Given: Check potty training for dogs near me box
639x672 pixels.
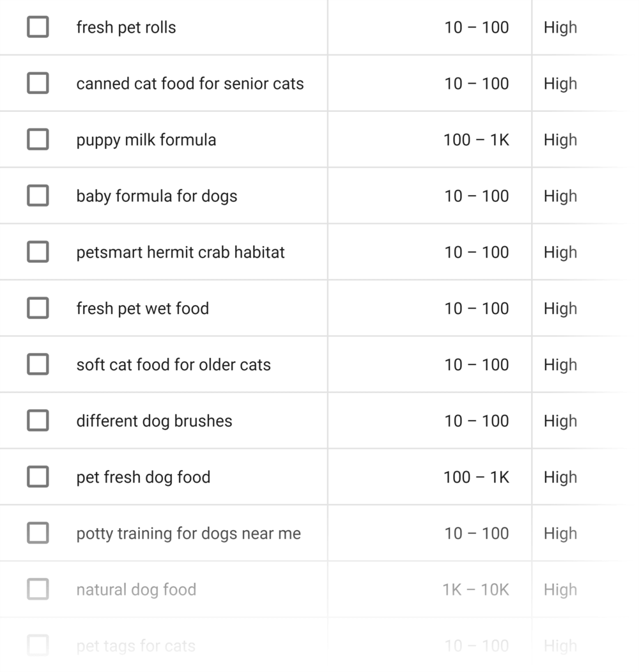Looking at the screenshot, I should (x=38, y=533).
